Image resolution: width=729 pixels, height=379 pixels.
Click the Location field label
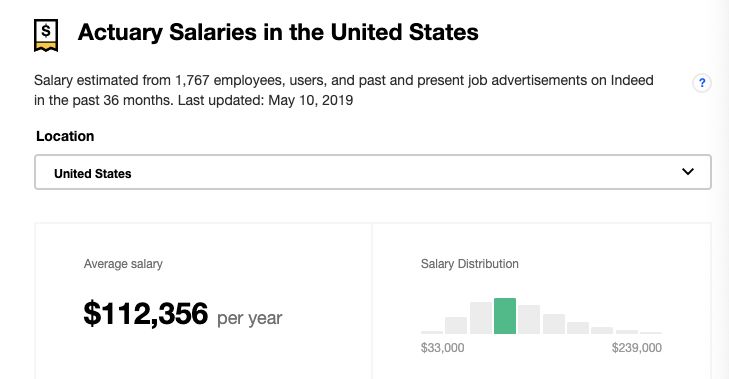pyautogui.click(x=65, y=136)
